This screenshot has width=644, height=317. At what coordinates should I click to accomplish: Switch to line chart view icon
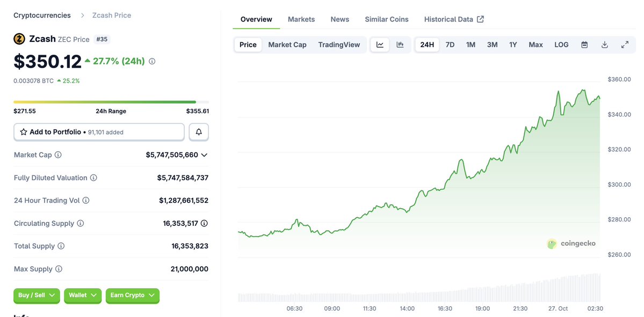(x=380, y=45)
